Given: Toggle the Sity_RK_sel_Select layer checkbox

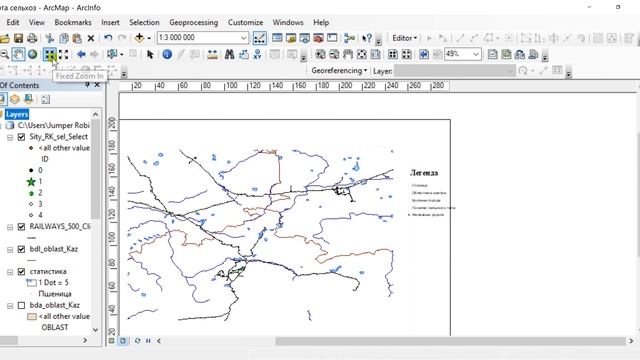Looking at the screenshot, I should click(22, 137).
